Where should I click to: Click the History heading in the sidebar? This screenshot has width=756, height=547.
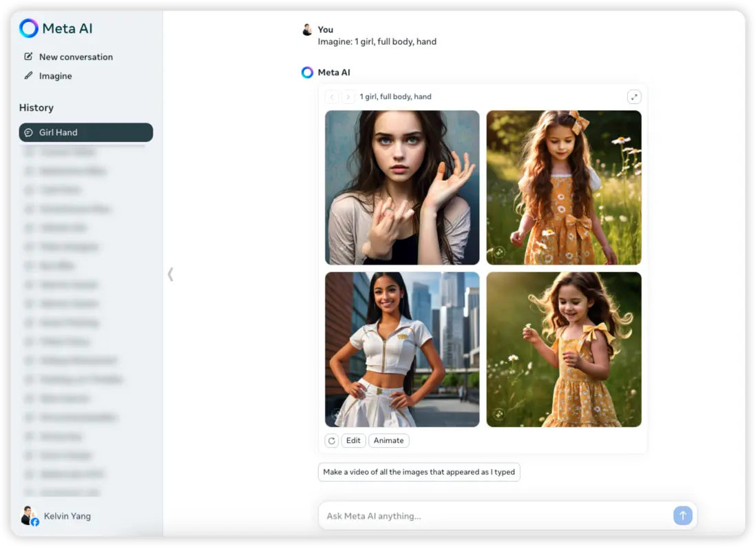pos(36,107)
